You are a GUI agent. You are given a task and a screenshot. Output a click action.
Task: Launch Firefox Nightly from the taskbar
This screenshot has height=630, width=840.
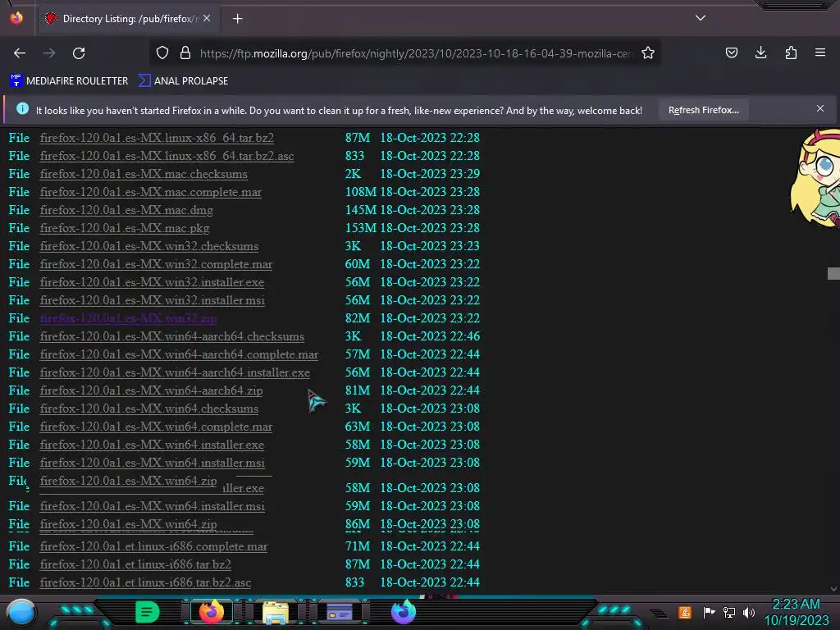[x=404, y=612]
